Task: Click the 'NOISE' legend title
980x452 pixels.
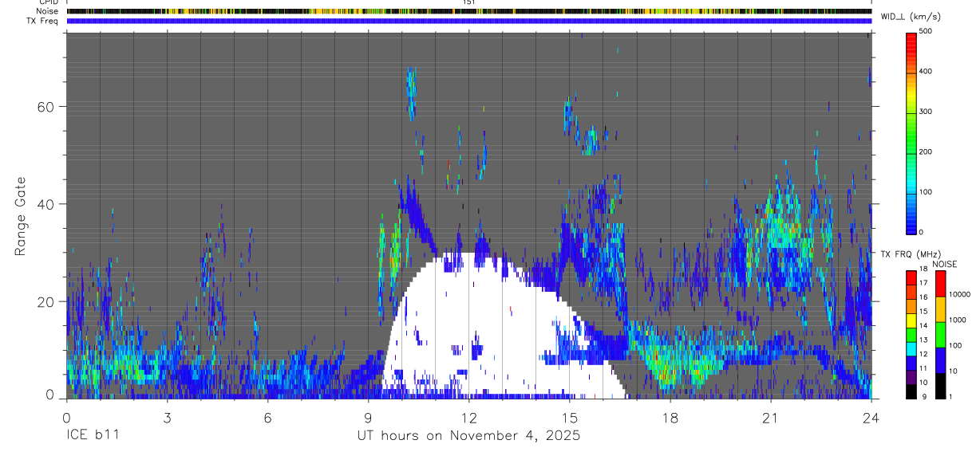Action: coord(946,264)
